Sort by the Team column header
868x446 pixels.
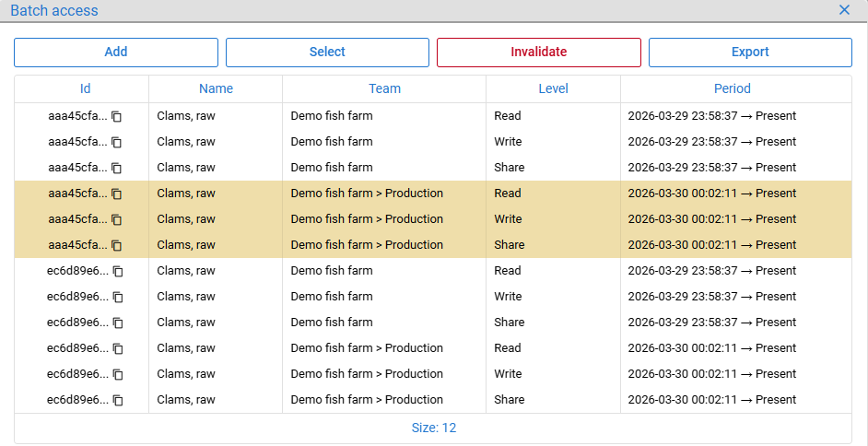(x=385, y=88)
